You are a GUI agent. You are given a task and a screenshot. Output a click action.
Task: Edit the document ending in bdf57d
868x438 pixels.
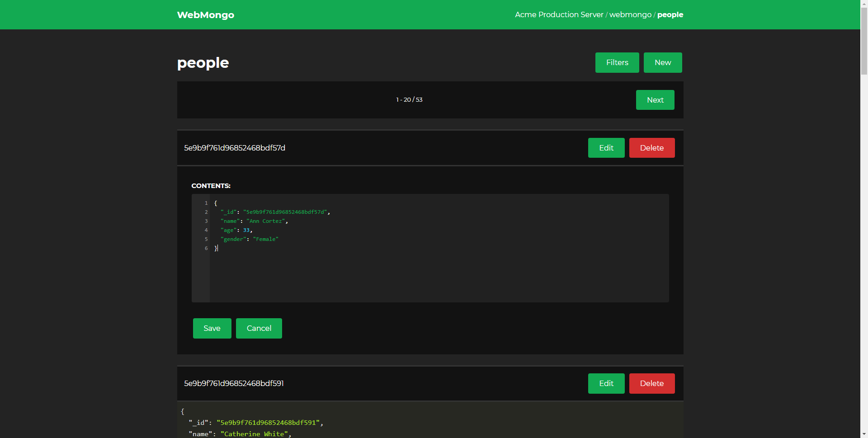pos(606,147)
